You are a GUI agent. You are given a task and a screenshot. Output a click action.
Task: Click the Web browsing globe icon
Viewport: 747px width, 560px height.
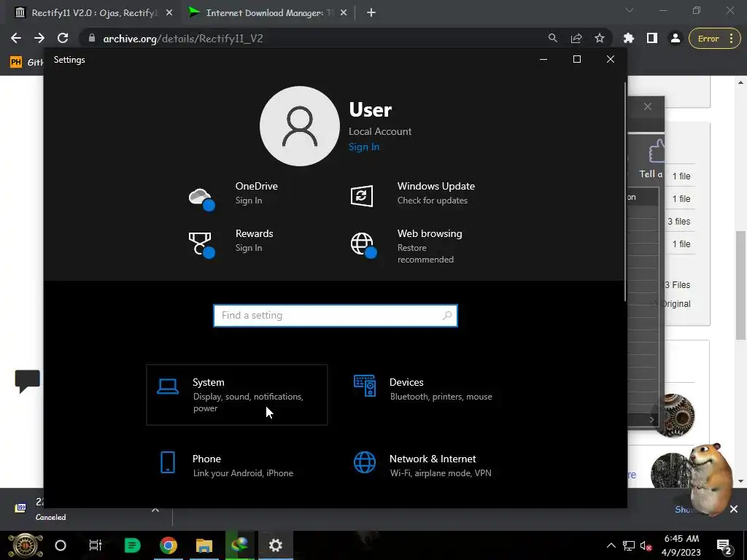pyautogui.click(x=363, y=245)
